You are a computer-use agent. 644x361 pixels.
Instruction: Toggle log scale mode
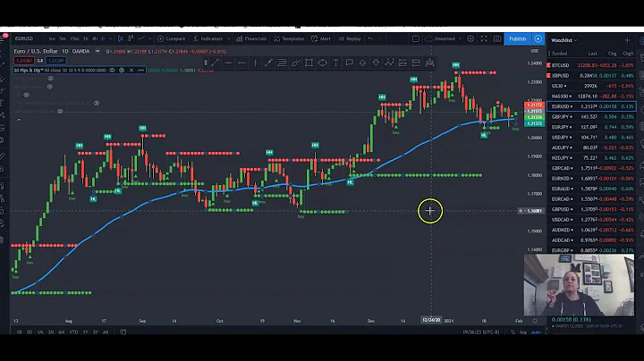point(523,332)
